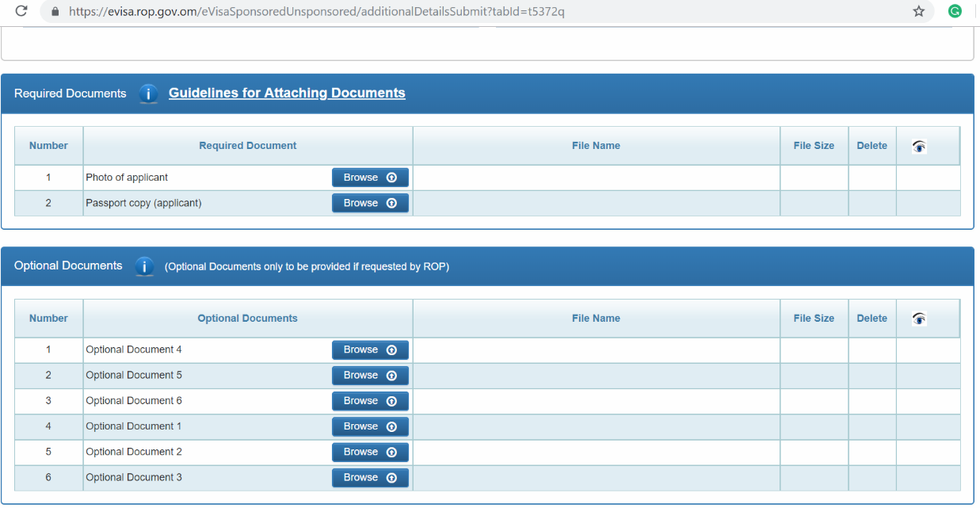Click the eye icon in the Required Documents header
The image size is (980, 508).
tap(919, 147)
